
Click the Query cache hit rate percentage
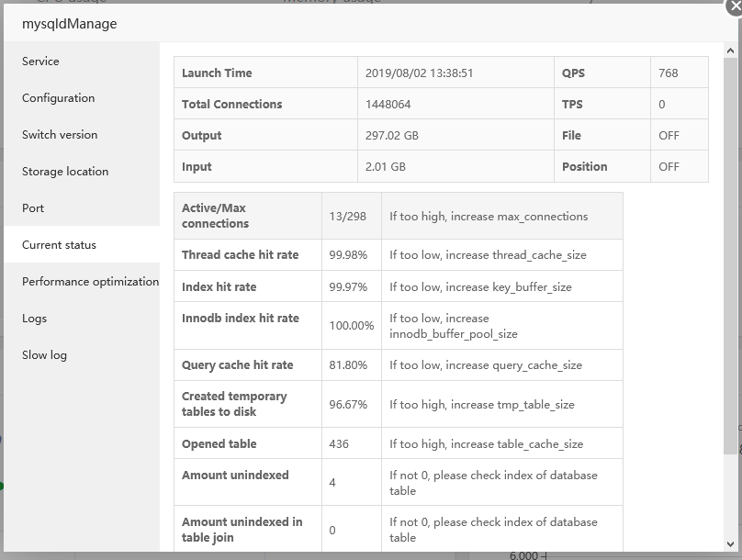348,365
